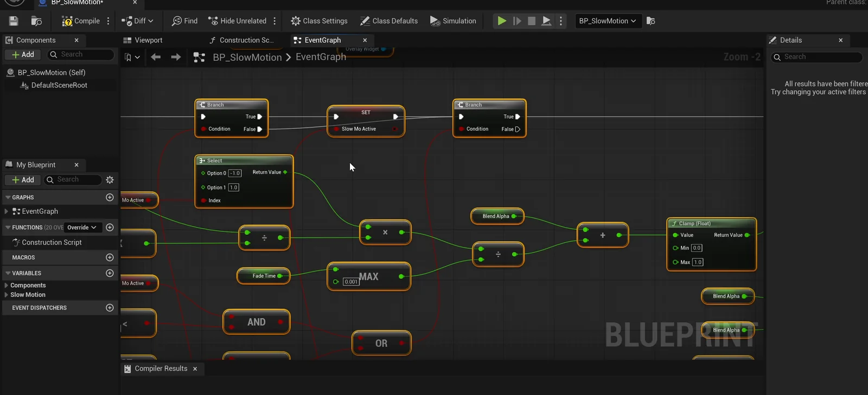The image size is (868, 395).
Task: Add new variable with plus icon
Action: tap(110, 273)
